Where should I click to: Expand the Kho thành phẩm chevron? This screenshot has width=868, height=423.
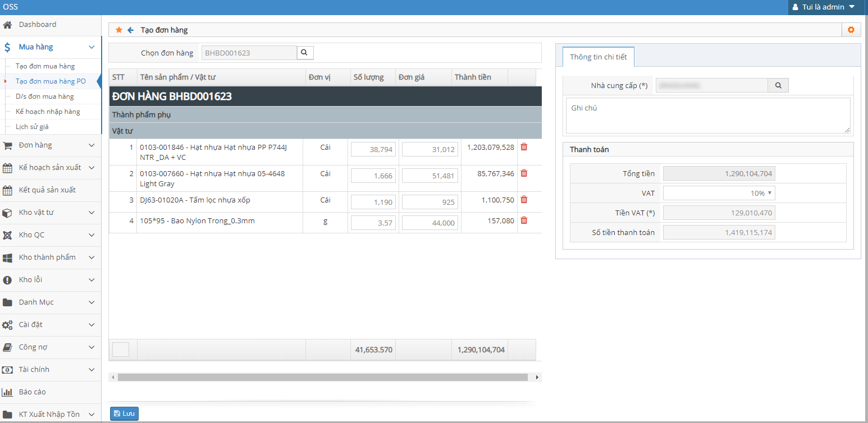tap(92, 258)
